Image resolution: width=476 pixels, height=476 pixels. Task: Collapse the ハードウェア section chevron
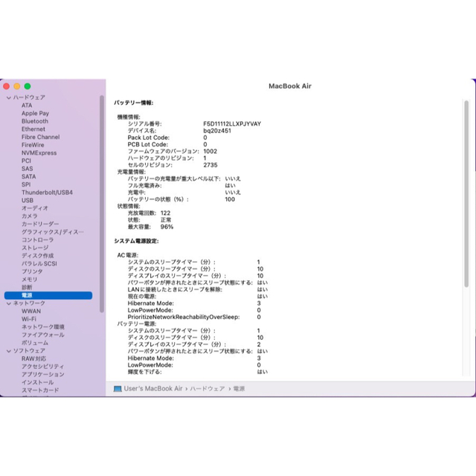(8, 97)
